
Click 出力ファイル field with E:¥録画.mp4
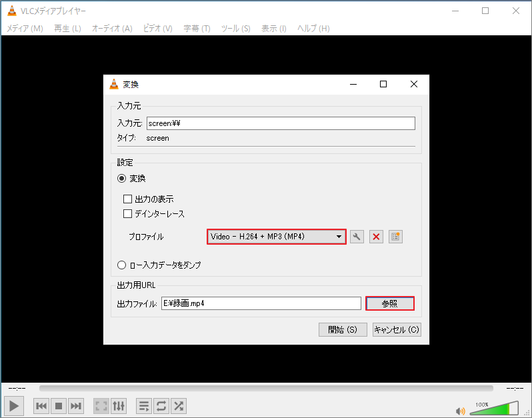pos(261,303)
